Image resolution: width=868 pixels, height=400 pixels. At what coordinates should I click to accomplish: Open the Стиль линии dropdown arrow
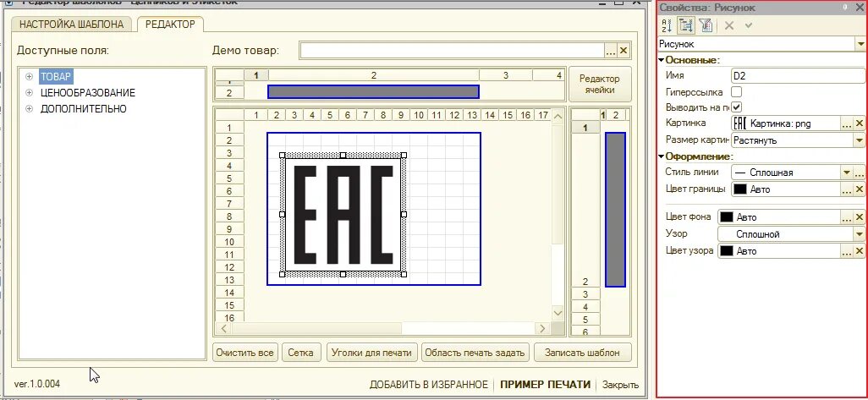(846, 173)
